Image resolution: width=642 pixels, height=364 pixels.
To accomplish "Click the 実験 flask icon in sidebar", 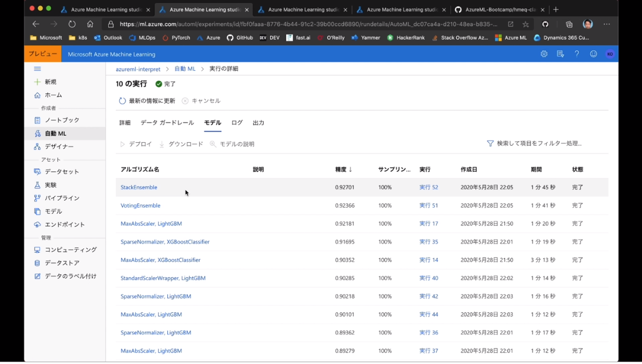I will 37,185.
